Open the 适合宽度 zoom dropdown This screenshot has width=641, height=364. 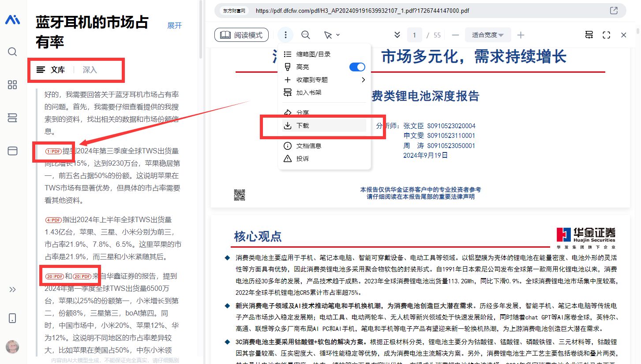point(488,35)
